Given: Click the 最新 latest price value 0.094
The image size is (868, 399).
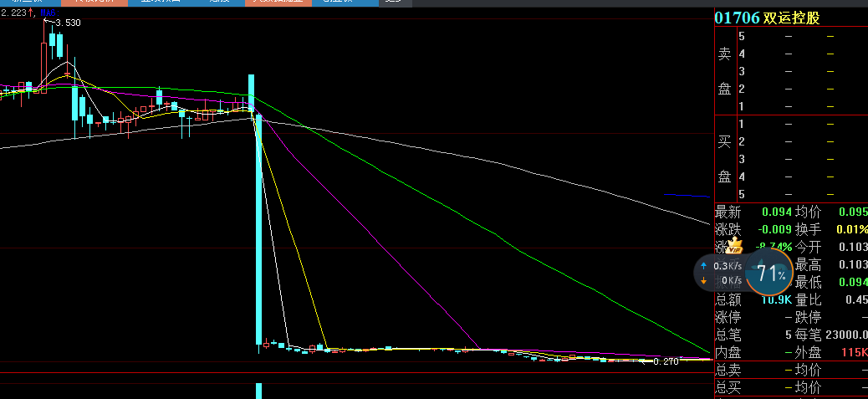Looking at the screenshot, I should [777, 212].
